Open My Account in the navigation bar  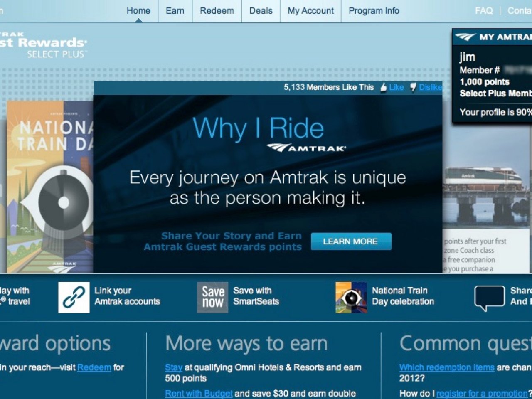pos(310,11)
